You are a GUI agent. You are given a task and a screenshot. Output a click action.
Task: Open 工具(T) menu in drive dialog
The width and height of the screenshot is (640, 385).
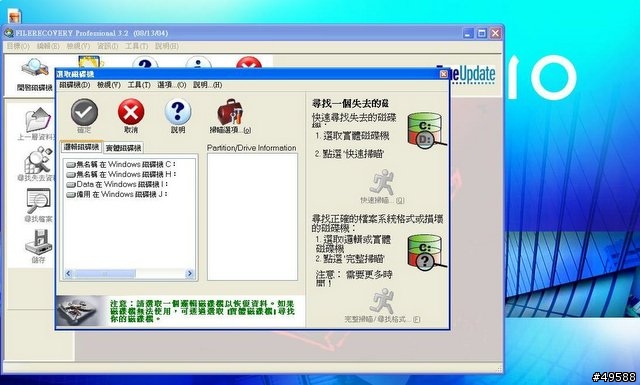coord(139,85)
